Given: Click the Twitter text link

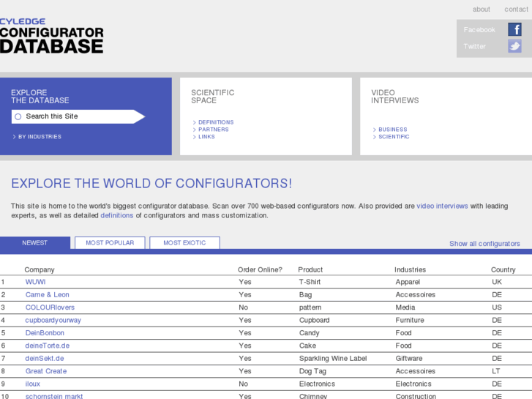Looking at the screenshot, I should point(474,47).
